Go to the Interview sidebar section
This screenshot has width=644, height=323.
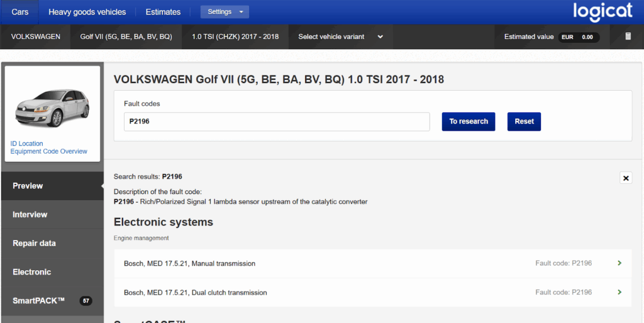30,215
